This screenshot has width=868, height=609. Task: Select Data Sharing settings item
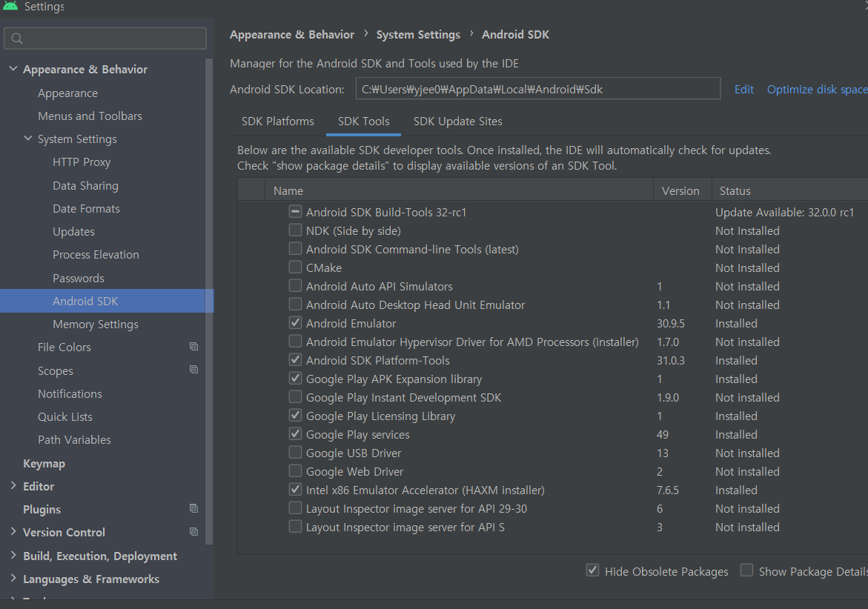click(x=85, y=185)
